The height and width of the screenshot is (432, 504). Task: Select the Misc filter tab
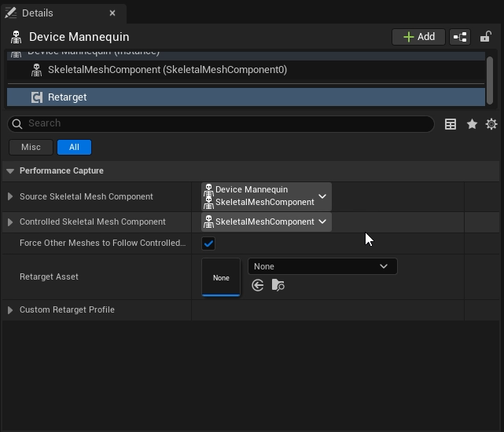[x=31, y=147]
